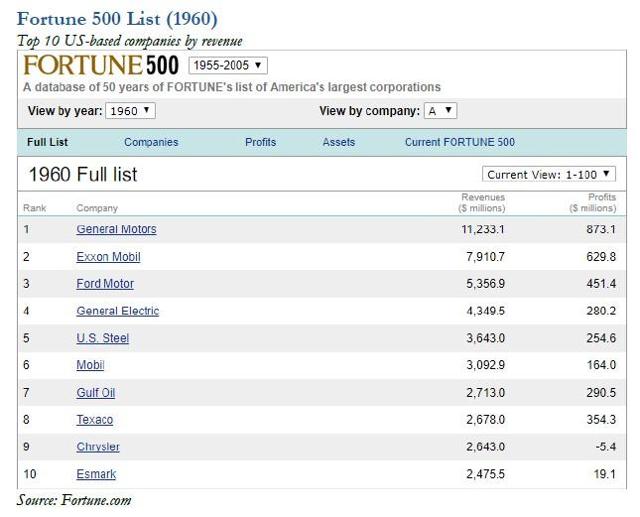Open the General Motors company link
This screenshot has width=640, height=517.
point(116,229)
